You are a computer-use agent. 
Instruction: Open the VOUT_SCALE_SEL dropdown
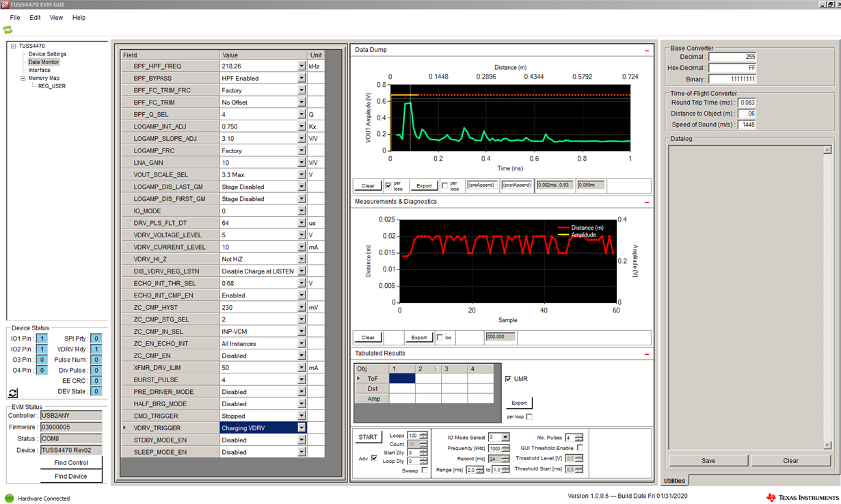coord(302,175)
